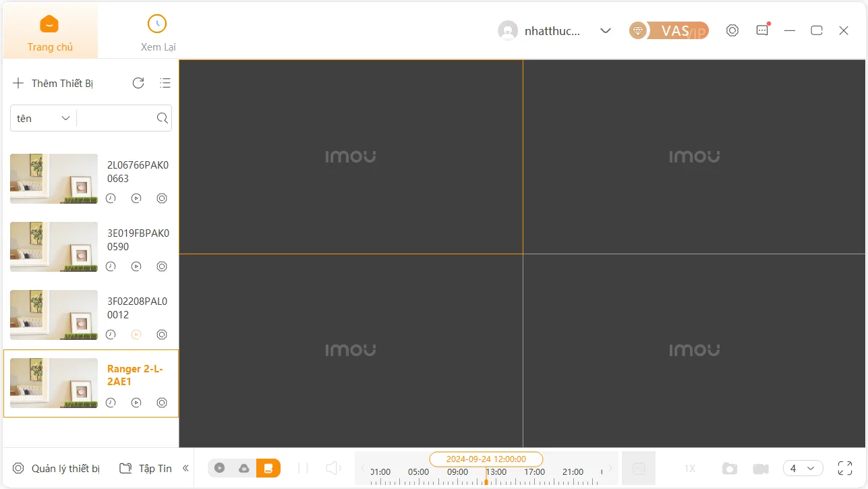
Task: Click the device name '3E019FBPAK00590'
Action: (138, 239)
